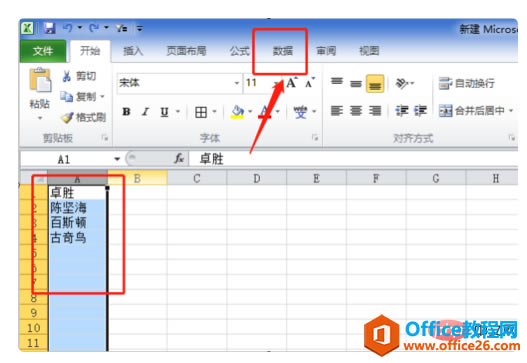The width and height of the screenshot is (527, 363).
Task: Click the Top Align icon
Action: [x=336, y=82]
